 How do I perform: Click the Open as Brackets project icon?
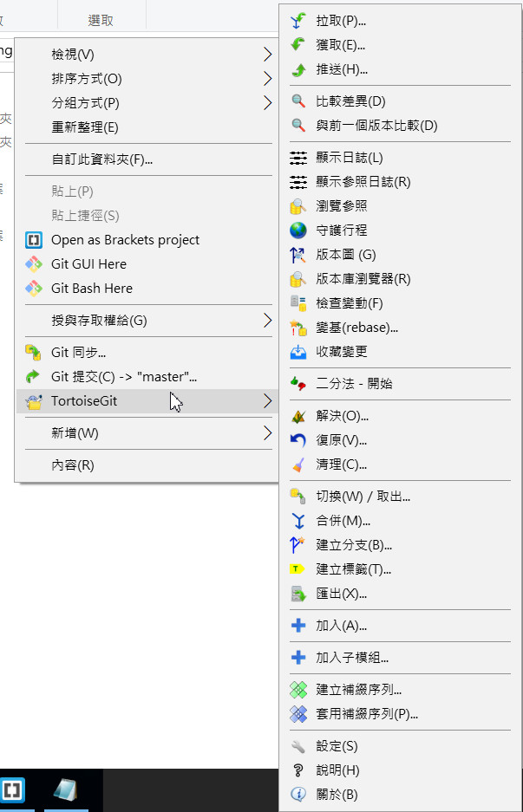click(34, 240)
